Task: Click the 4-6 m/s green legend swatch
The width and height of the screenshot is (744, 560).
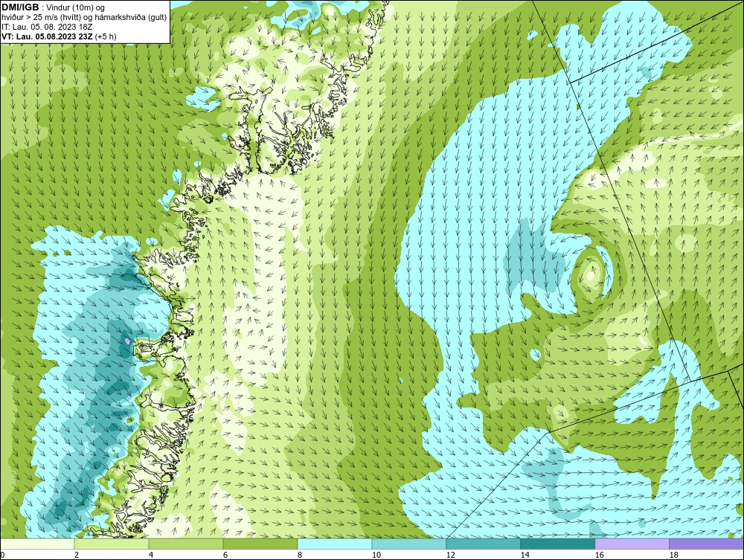Action: (186, 544)
